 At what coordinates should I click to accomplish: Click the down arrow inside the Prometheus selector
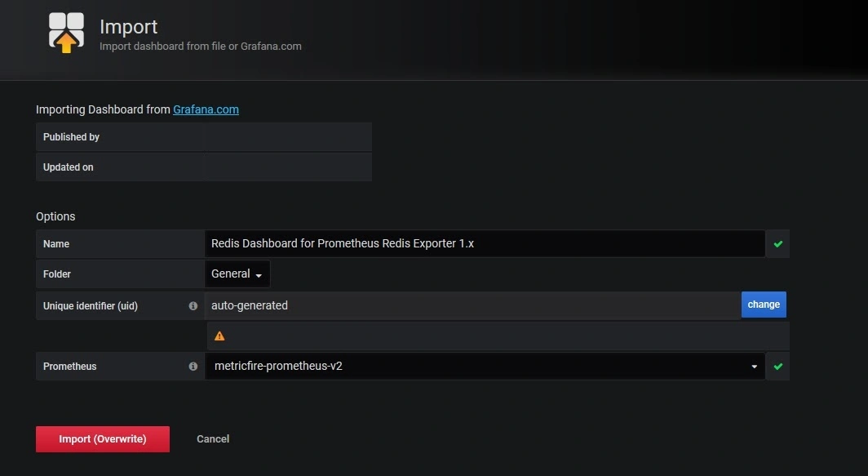pyautogui.click(x=754, y=367)
